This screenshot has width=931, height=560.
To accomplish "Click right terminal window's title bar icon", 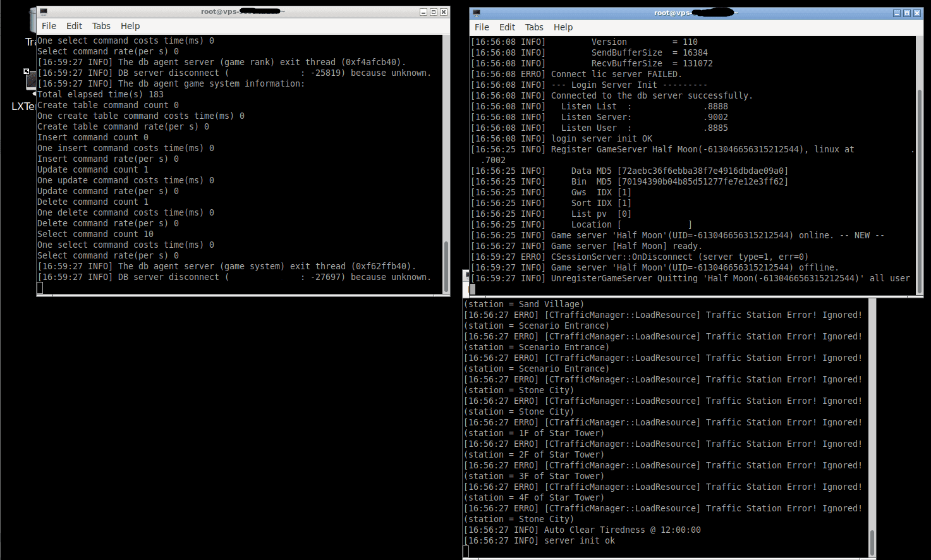I will tap(476, 13).
